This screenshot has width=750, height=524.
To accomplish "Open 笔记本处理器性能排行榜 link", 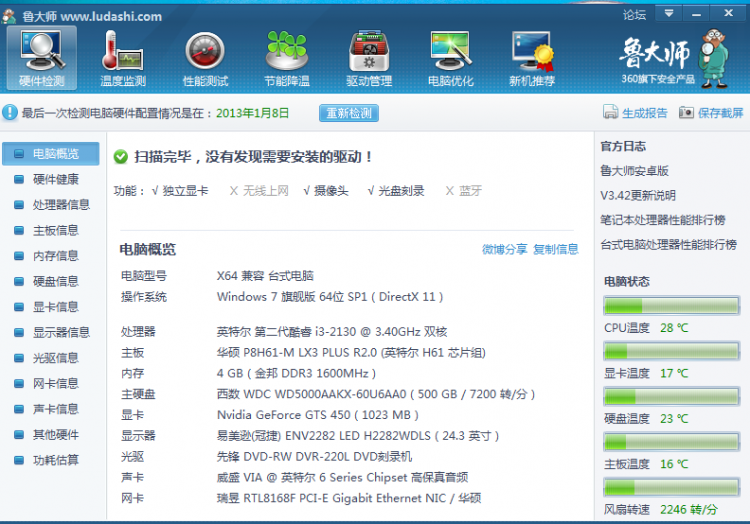I will click(x=663, y=220).
